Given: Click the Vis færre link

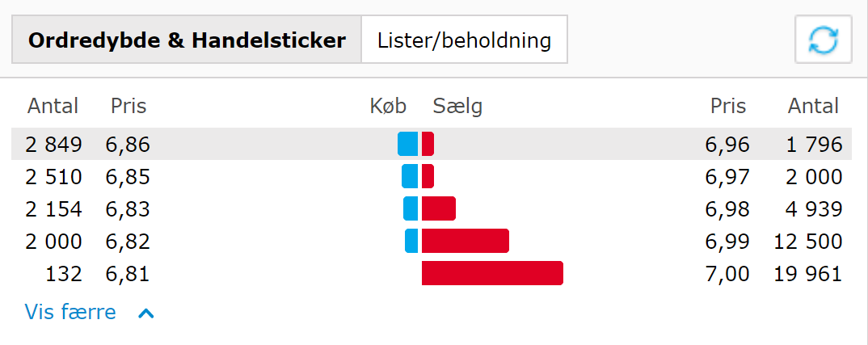Looking at the screenshot, I should (70, 312).
